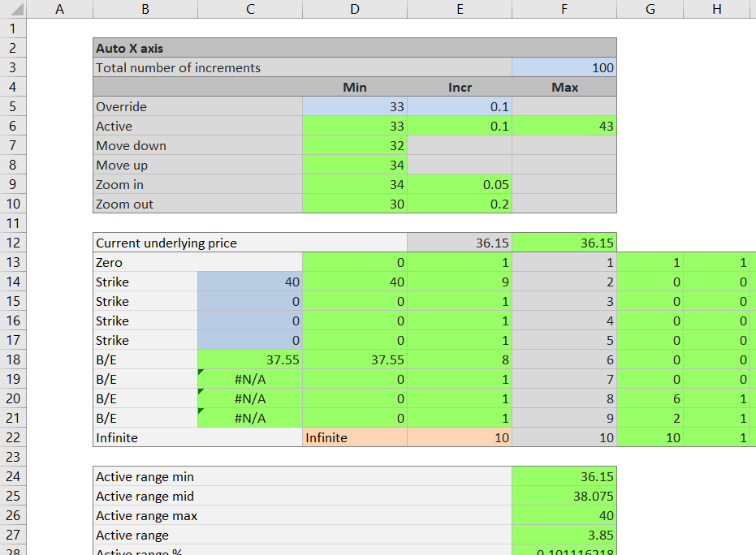This screenshot has width=756, height=555.
Task: Click the 'Auto X axis' title cell
Action: (x=354, y=48)
